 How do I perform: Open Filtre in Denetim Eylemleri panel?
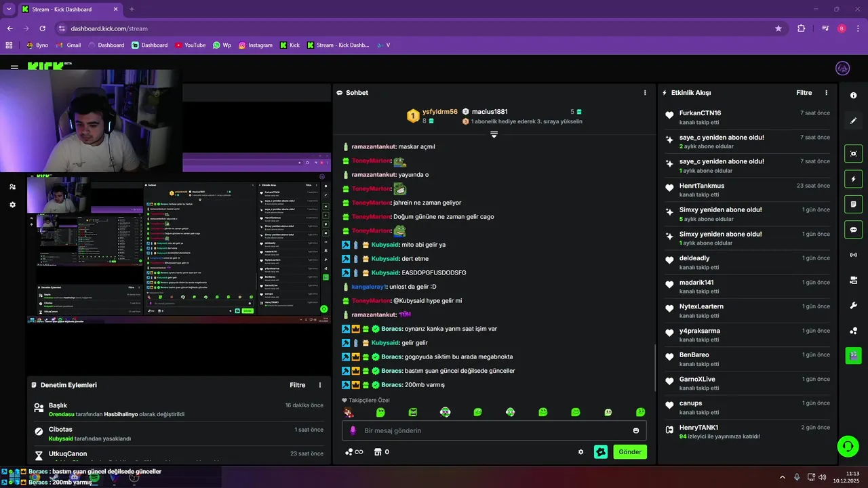click(x=298, y=385)
